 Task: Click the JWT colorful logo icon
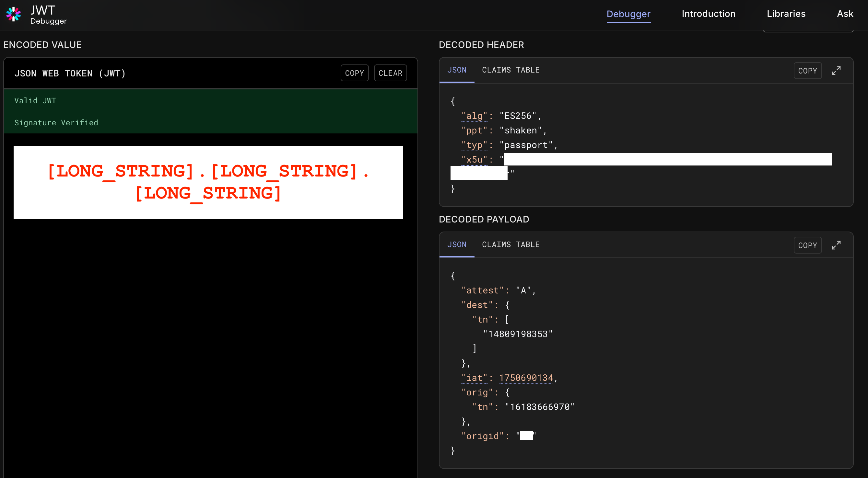pyautogui.click(x=14, y=14)
